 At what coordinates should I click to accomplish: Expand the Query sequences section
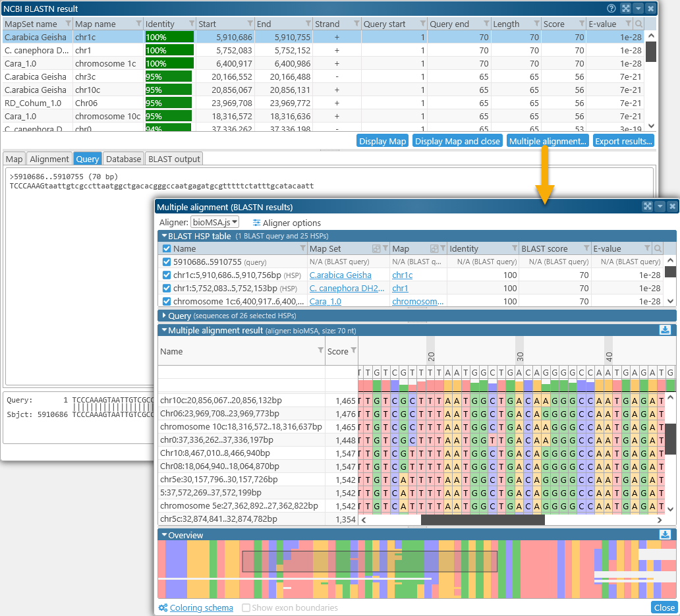[163, 316]
